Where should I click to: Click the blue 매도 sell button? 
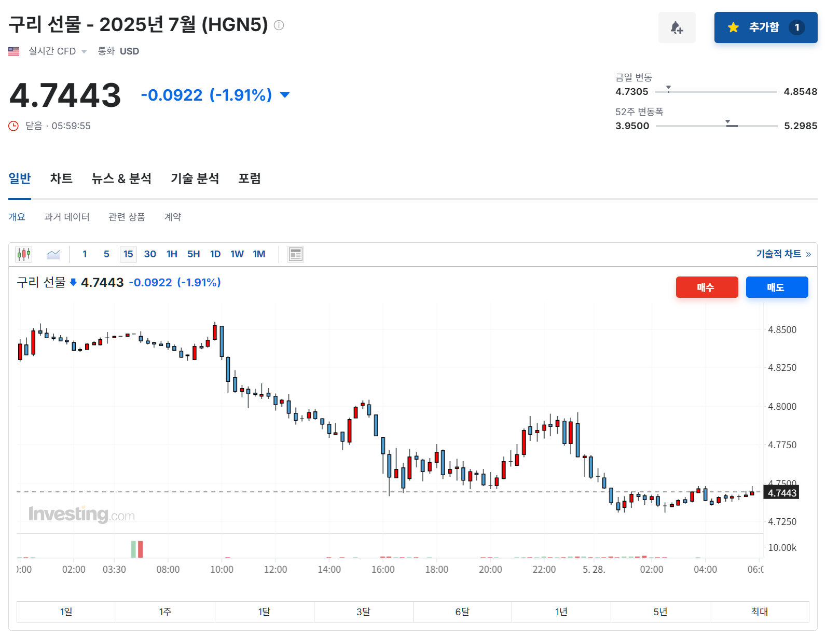[777, 287]
